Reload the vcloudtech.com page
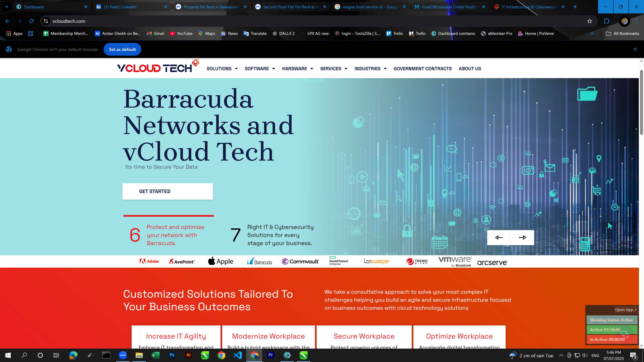Screen dimensions: 644x362 tap(32, 21)
